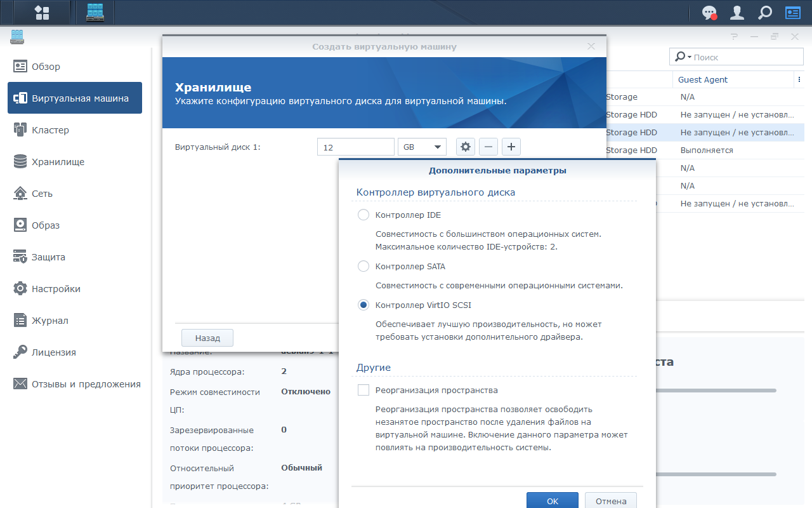Open the DSM main menu grid icon
This screenshot has height=508, width=812.
pos(42,12)
